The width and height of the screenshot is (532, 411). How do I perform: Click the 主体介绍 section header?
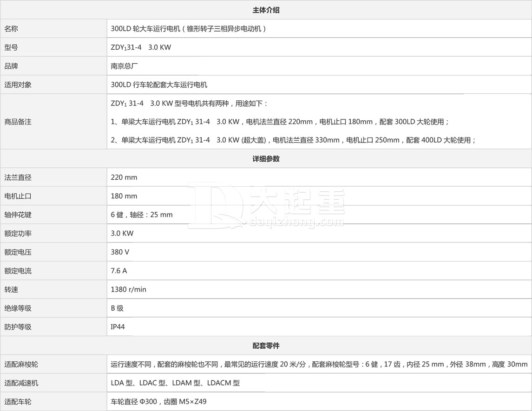coord(266,10)
